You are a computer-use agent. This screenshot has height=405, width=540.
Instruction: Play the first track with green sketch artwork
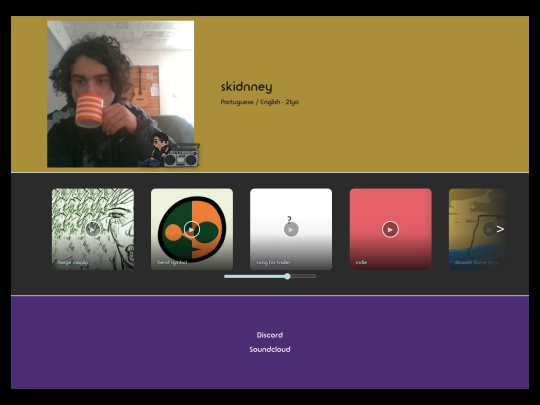pyautogui.click(x=93, y=229)
